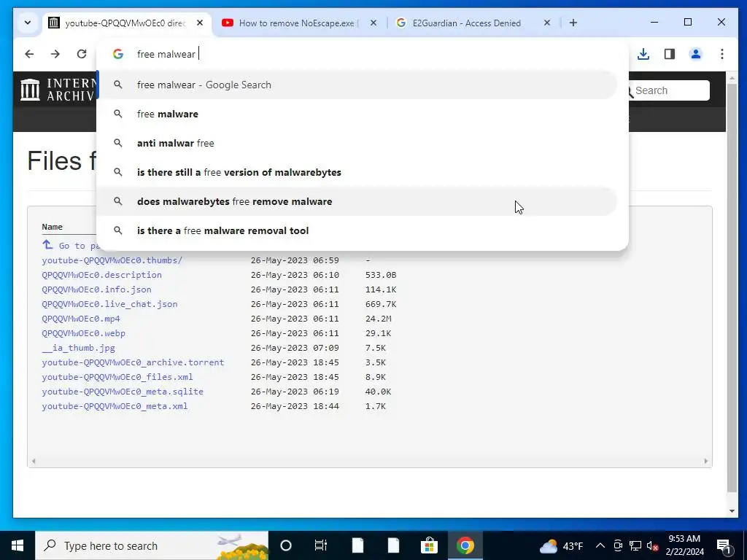The image size is (747, 560).
Task: Open youtube-QPQQVMwOEc0_archive.torrent link
Action: click(x=133, y=362)
